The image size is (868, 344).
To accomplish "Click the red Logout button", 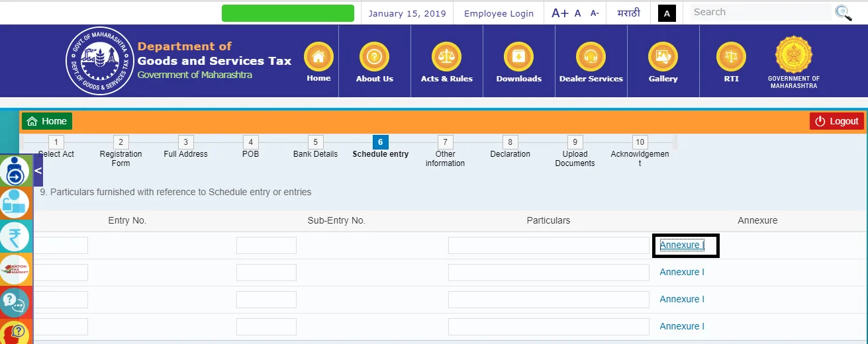I will click(x=836, y=121).
